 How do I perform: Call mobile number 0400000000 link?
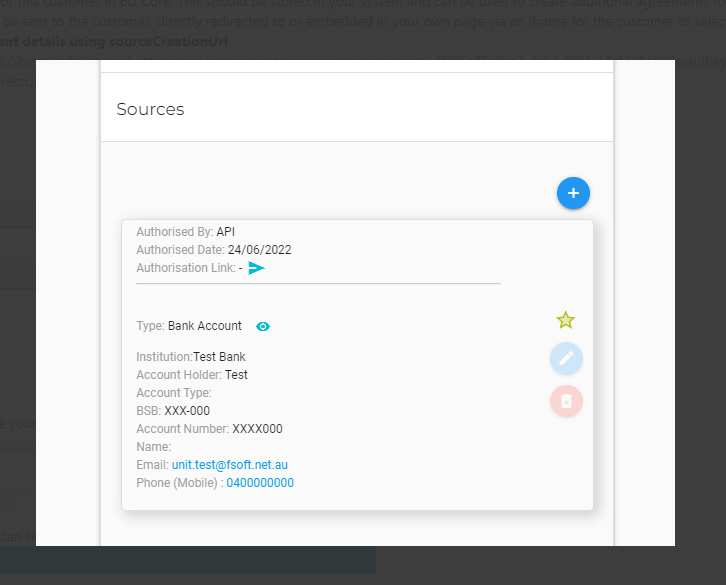[x=260, y=483]
